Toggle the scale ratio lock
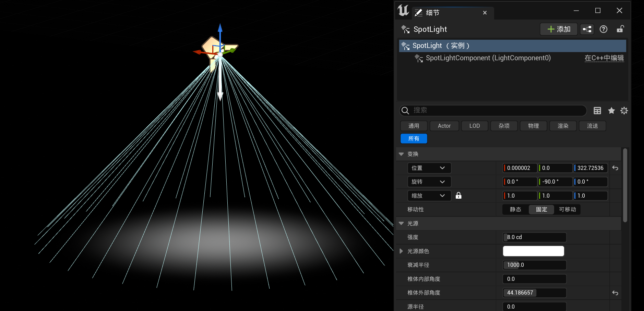This screenshot has width=644, height=311. pos(458,196)
